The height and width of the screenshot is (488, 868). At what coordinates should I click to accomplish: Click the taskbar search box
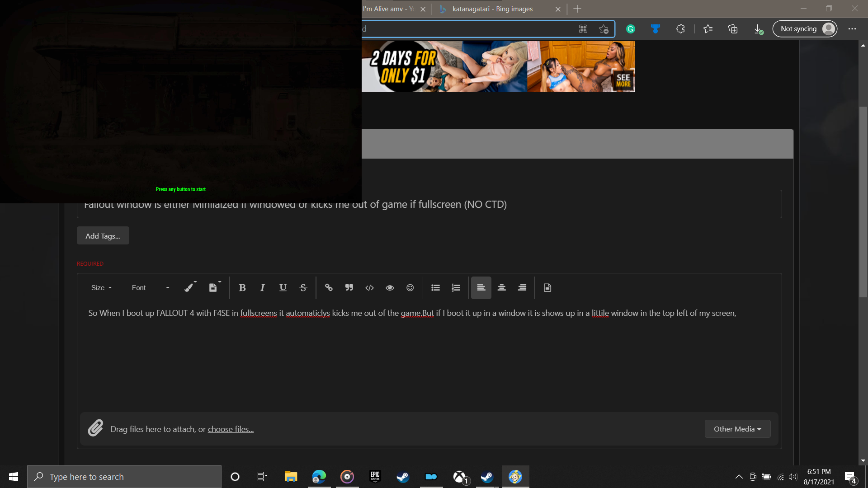click(x=124, y=477)
